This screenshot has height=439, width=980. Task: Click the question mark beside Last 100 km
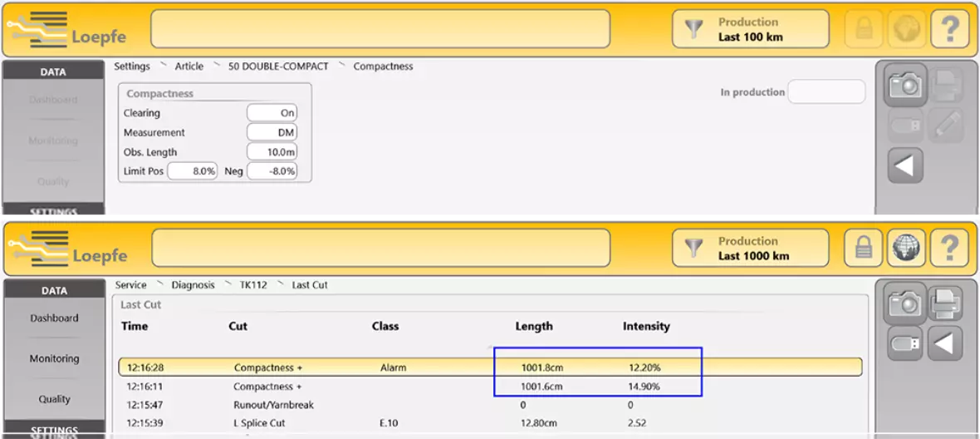[x=950, y=30]
